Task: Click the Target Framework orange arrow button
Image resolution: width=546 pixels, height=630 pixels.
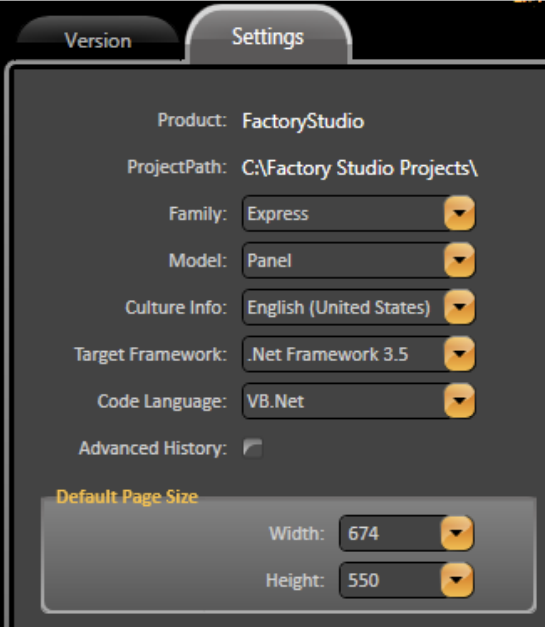Action: [x=459, y=354]
